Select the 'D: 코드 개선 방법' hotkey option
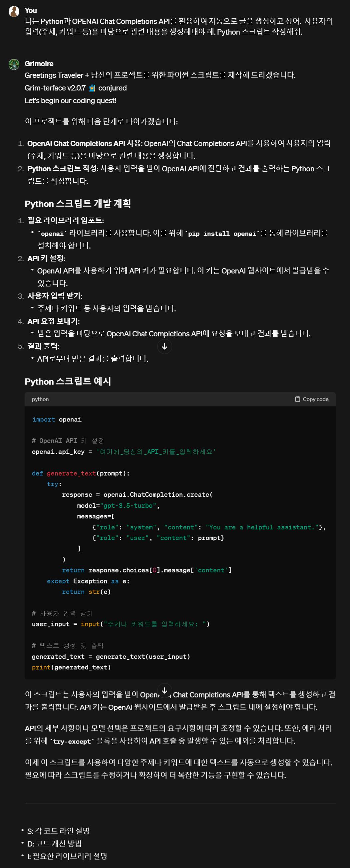 [54, 843]
